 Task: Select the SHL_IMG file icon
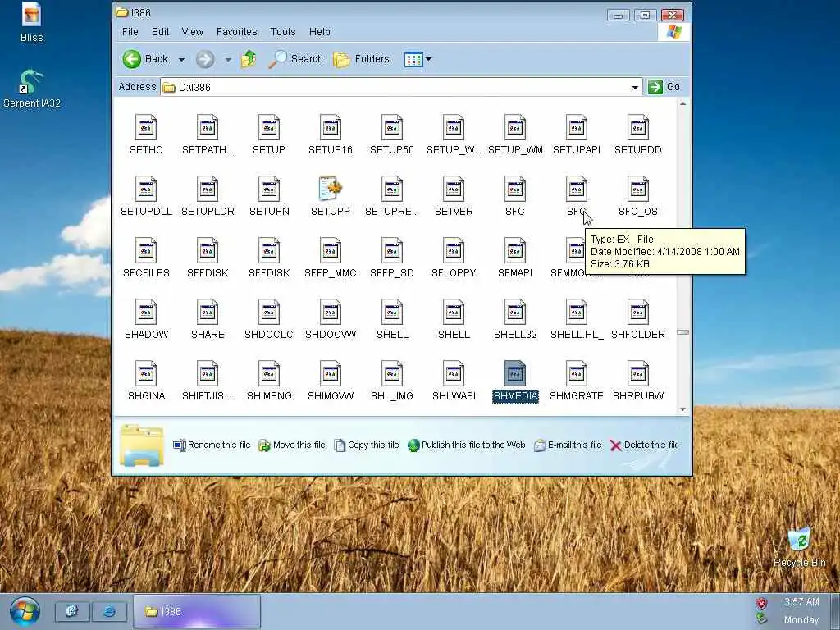391,373
